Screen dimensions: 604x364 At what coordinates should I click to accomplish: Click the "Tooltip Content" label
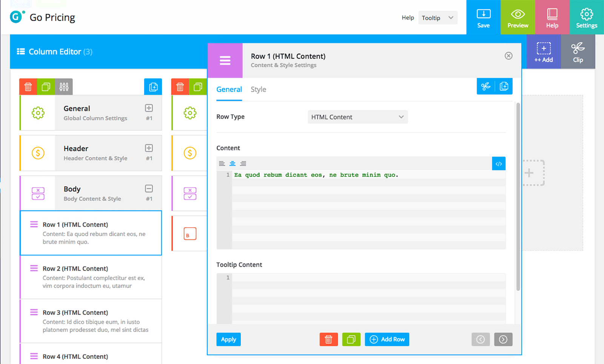tap(239, 265)
